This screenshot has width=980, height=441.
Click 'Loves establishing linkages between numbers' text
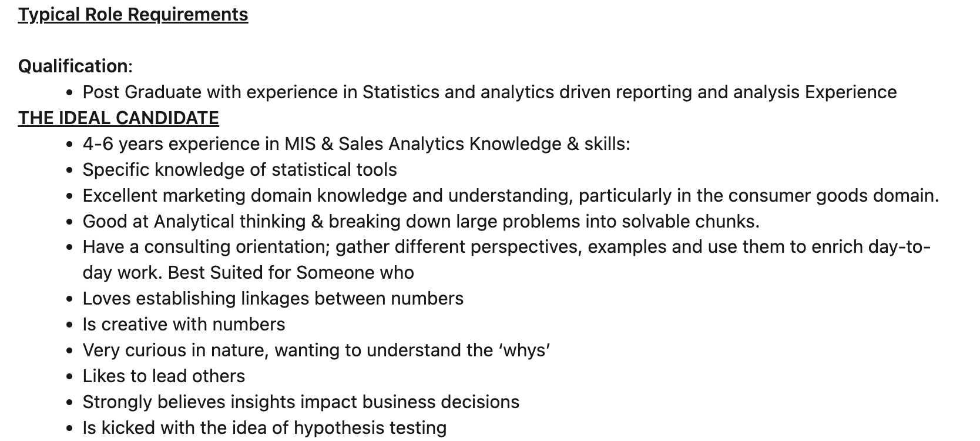[x=273, y=298]
